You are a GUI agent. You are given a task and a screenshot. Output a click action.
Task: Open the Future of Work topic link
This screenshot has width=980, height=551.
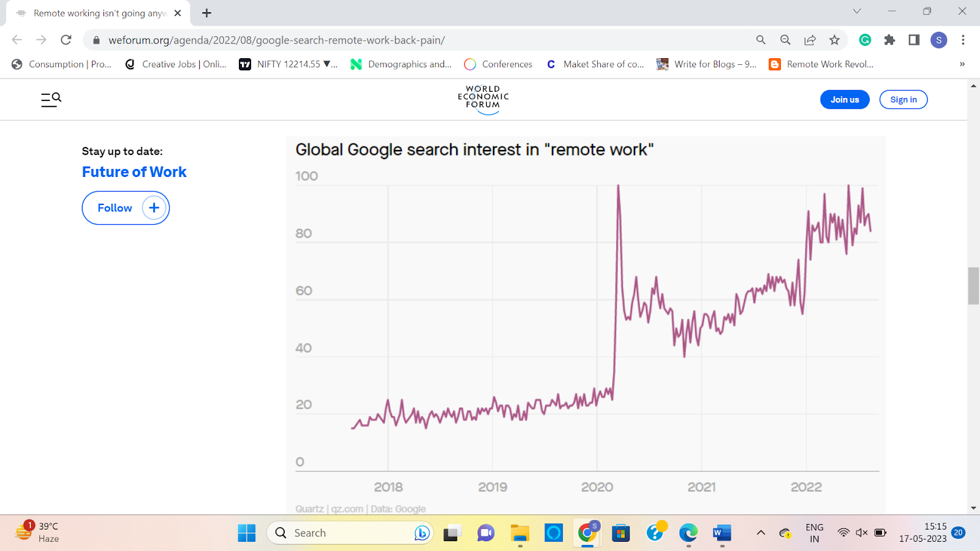[134, 172]
